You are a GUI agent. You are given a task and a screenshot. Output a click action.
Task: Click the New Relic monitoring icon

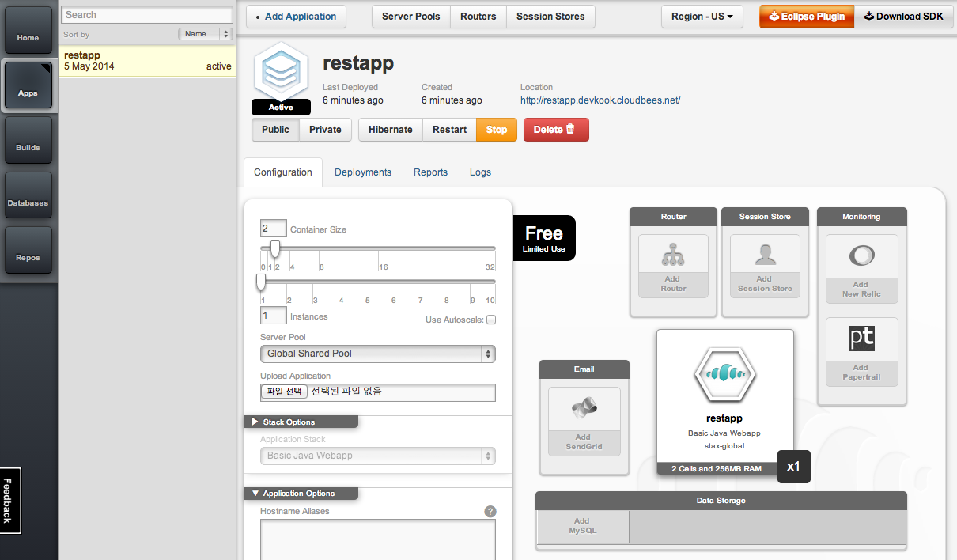861,256
